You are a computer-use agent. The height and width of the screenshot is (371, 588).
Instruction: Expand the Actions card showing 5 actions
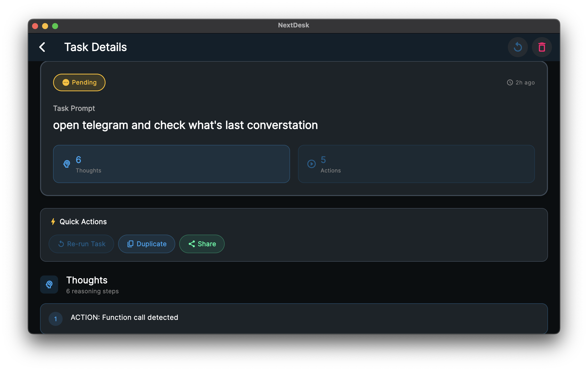pyautogui.click(x=417, y=164)
